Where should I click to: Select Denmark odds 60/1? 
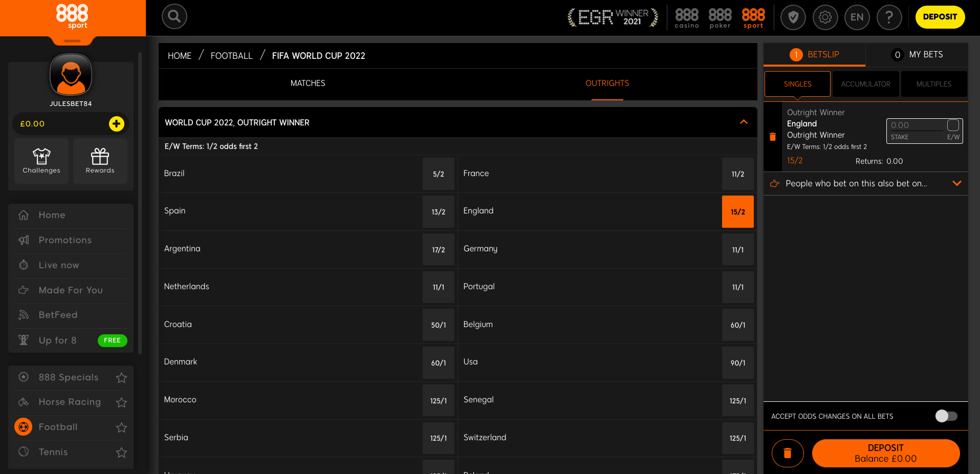(439, 363)
